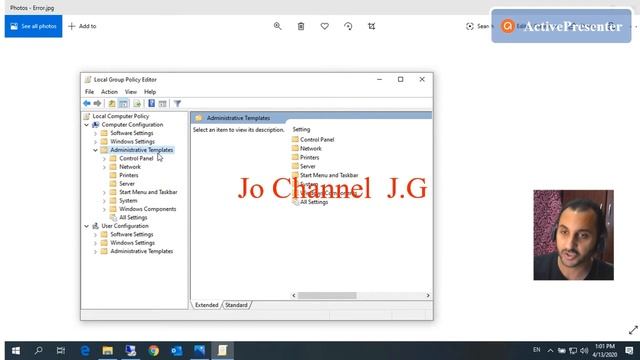Expand the Control Panel tree node

pyautogui.click(x=104, y=159)
